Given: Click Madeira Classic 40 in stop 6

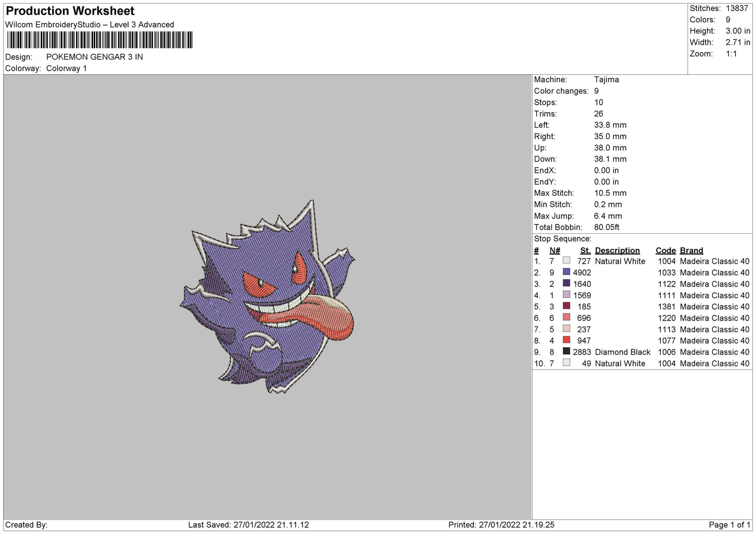Looking at the screenshot, I should click(x=715, y=318).
